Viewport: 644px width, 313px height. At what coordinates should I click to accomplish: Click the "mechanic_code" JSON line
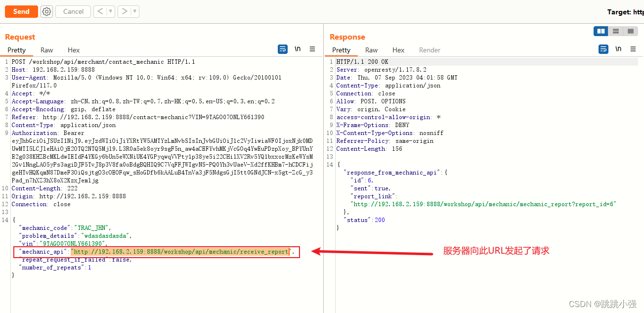65,228
